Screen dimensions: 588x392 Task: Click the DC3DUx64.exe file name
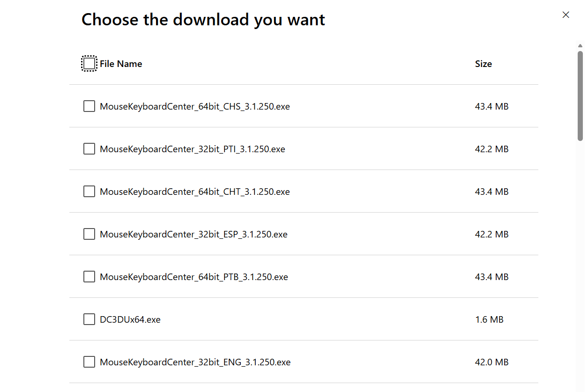[x=130, y=319]
